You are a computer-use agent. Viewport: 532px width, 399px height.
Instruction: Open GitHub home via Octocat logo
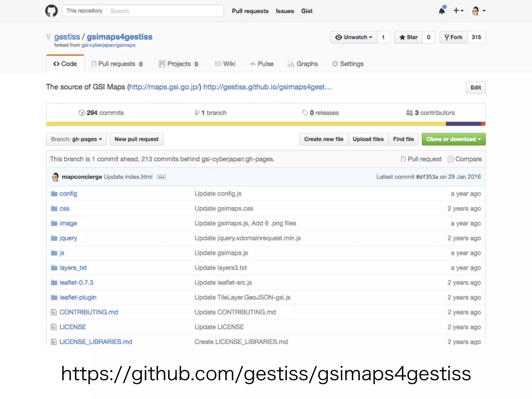51,11
